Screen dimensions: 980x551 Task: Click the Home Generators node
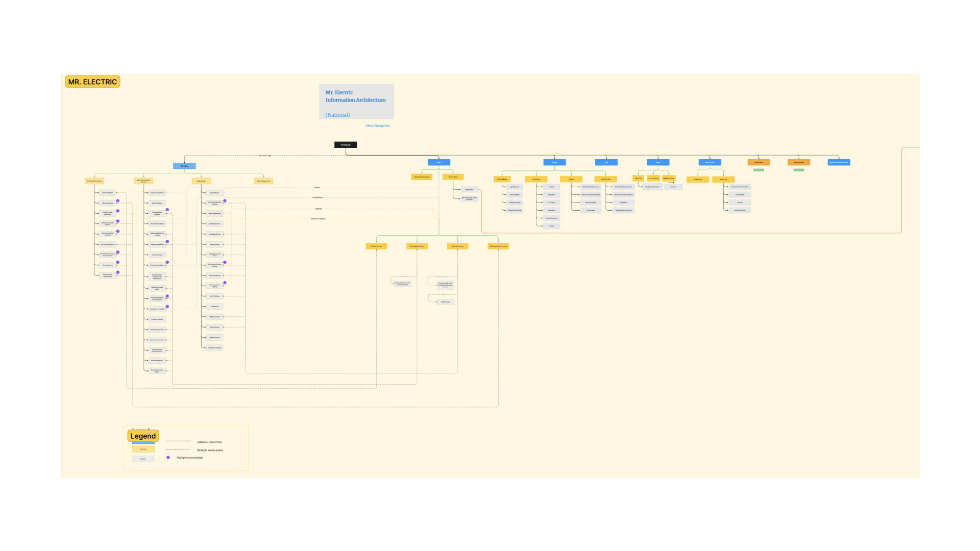(x=552, y=218)
